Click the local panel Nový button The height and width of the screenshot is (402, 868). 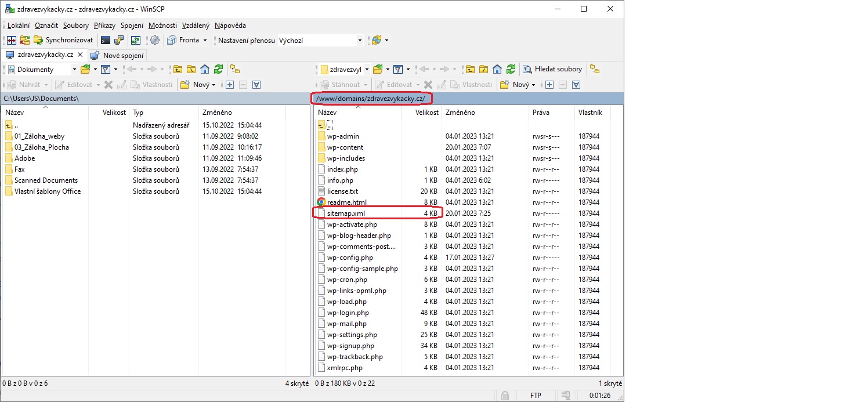[197, 85]
